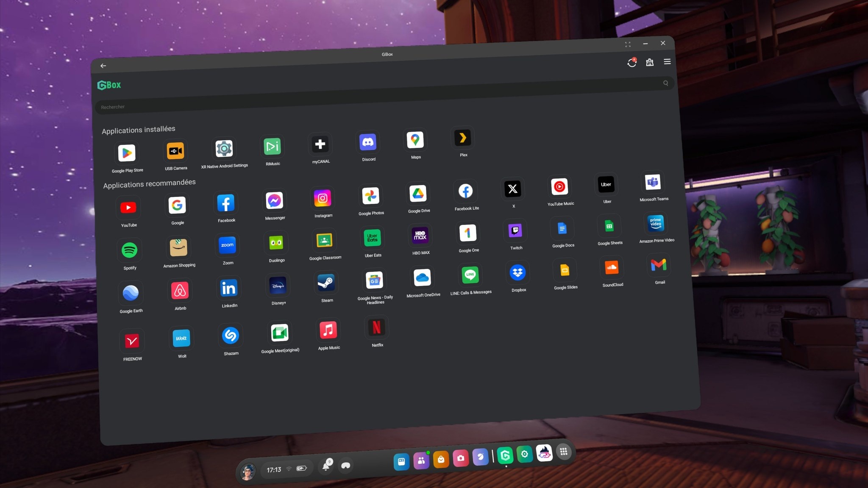
Task: Open the Maps app icon
Action: click(415, 140)
